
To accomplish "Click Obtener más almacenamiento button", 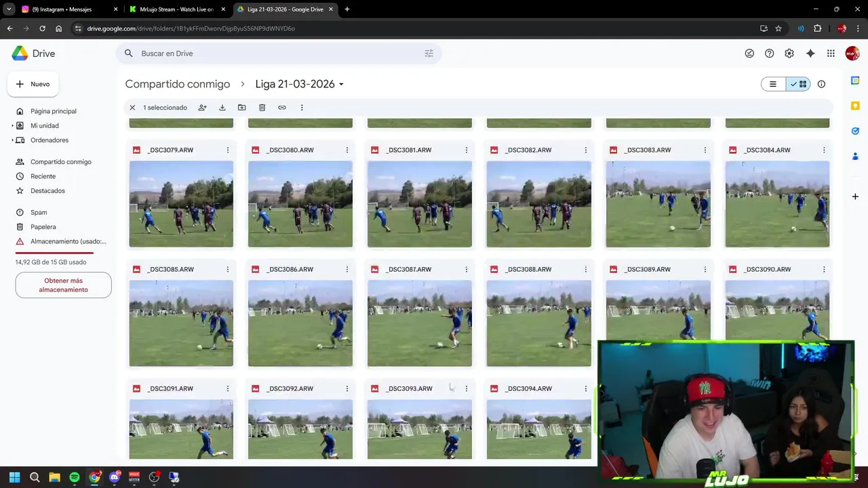I will pos(63,285).
